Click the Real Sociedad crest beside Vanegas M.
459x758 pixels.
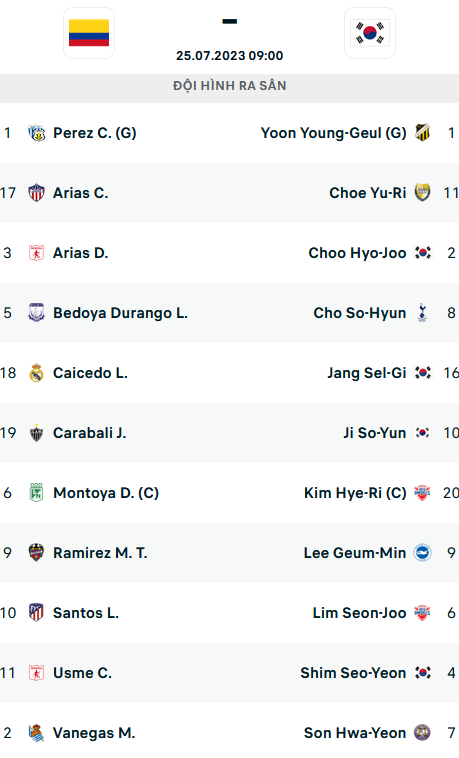point(36,732)
